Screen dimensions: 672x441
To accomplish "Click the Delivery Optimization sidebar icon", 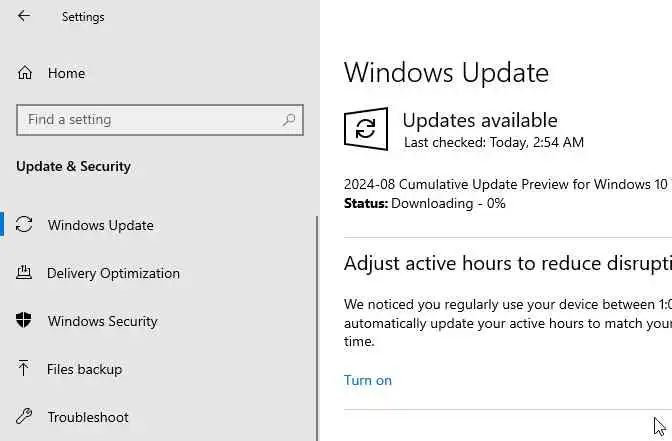I will coord(25,273).
